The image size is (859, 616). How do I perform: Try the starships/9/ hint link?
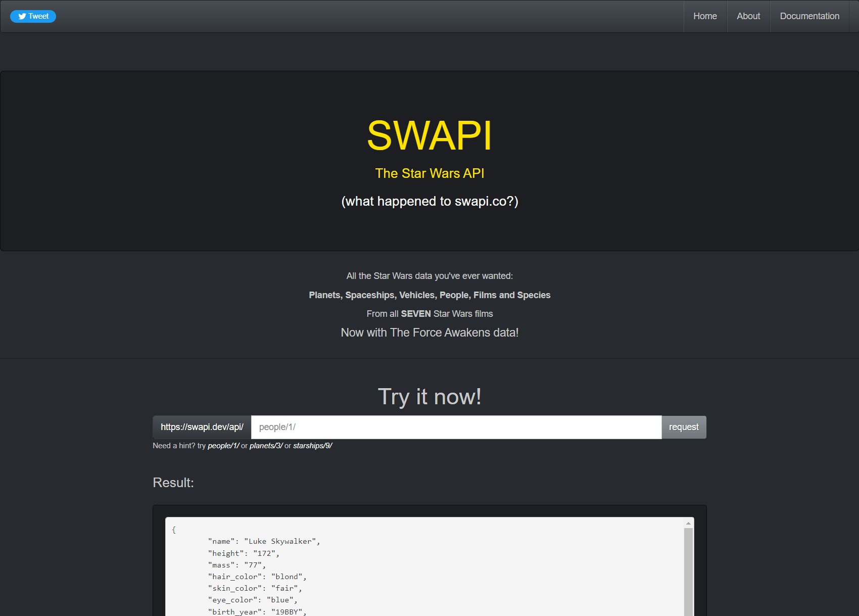click(x=312, y=446)
